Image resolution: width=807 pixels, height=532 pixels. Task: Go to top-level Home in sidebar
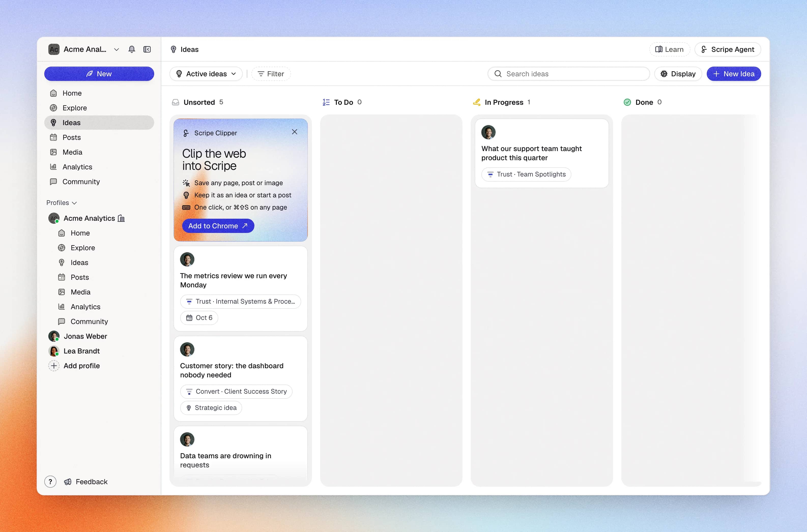[x=99, y=93]
